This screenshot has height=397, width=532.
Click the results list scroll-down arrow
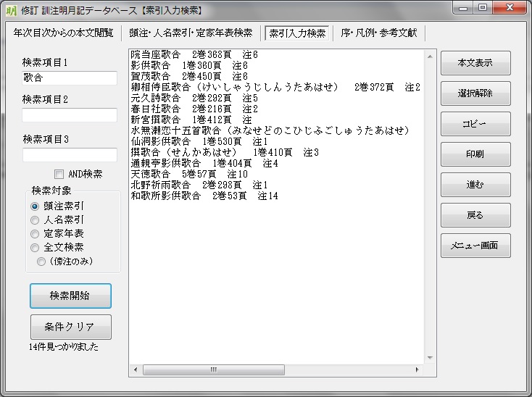[x=430, y=358]
